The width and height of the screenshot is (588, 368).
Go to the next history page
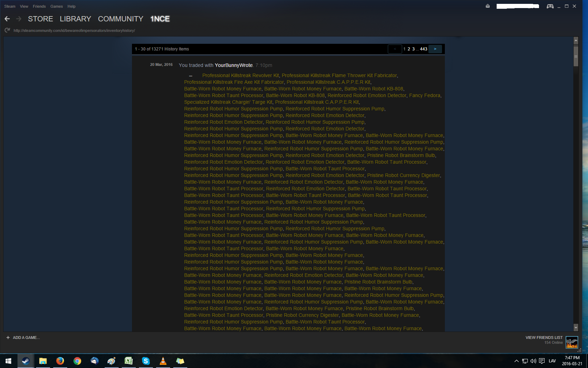(x=435, y=49)
